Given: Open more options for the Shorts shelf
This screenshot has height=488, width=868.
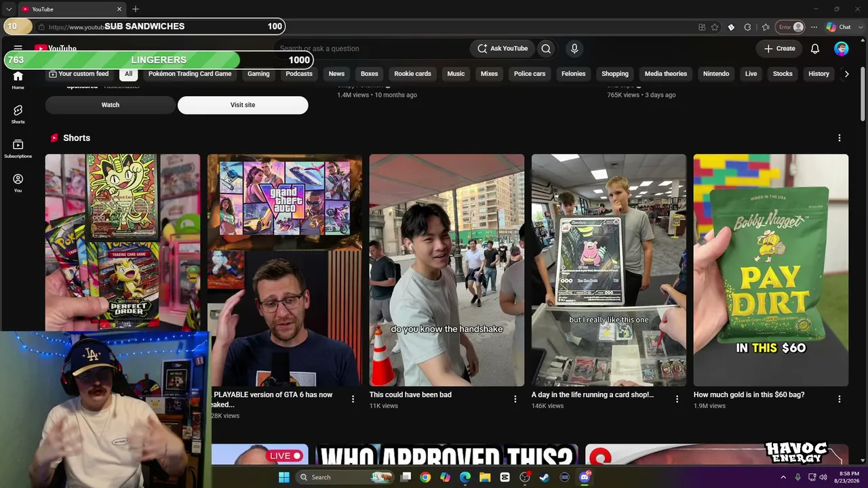Looking at the screenshot, I should pos(839,138).
